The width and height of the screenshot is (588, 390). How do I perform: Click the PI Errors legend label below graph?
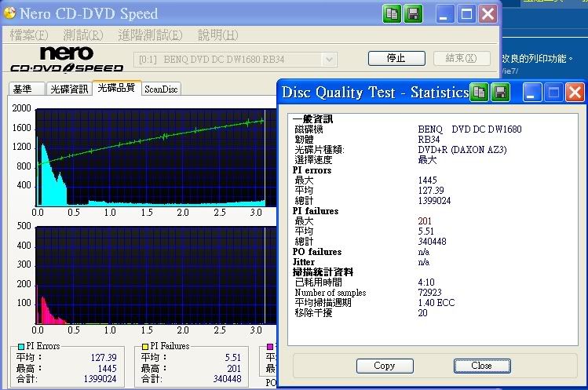click(43, 346)
